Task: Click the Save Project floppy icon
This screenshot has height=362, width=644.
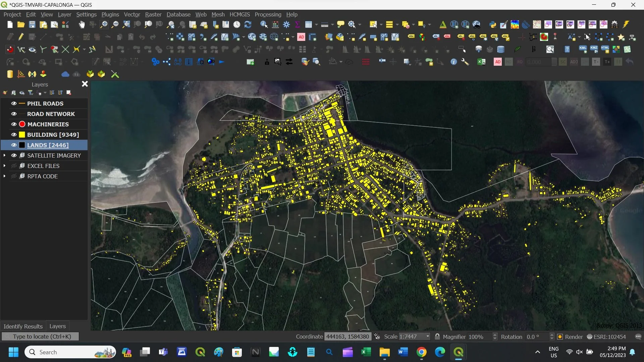Action: tap(32, 24)
